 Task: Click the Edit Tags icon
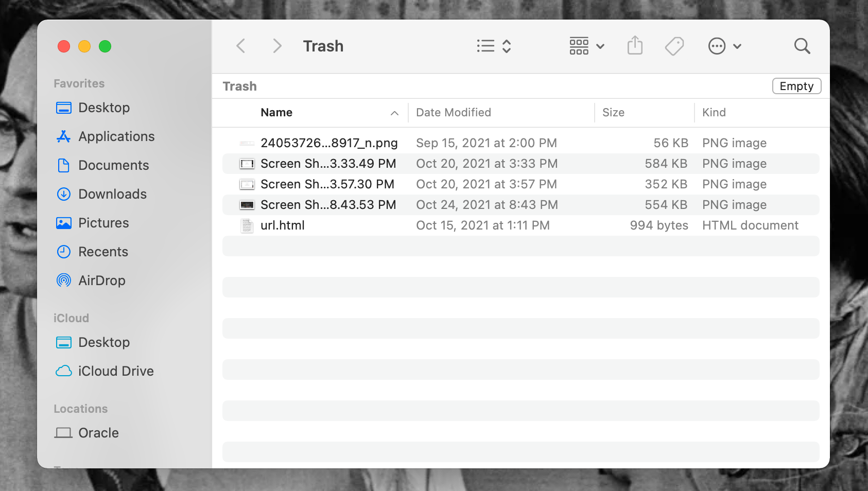pyautogui.click(x=674, y=46)
